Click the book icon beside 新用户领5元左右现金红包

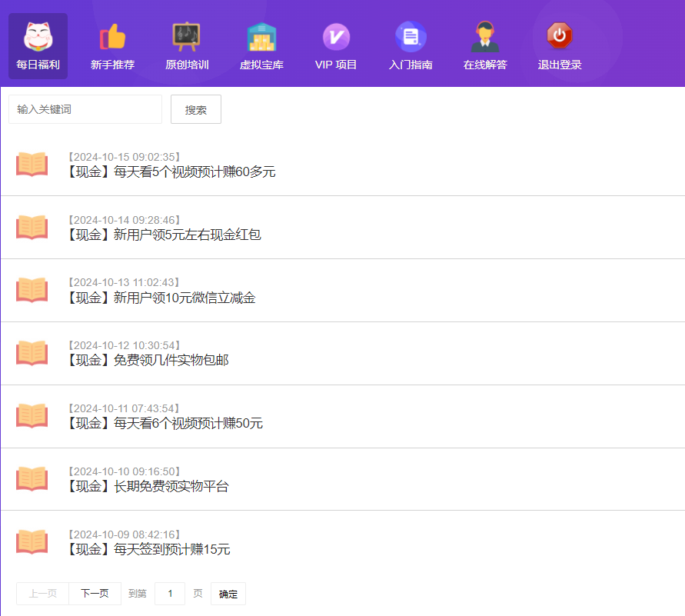pos(32,227)
